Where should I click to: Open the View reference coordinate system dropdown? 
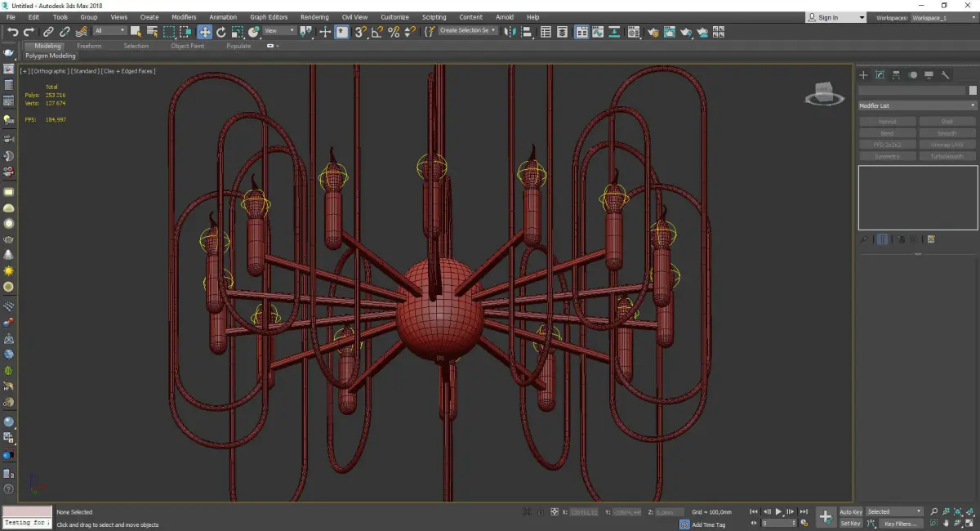(x=279, y=31)
